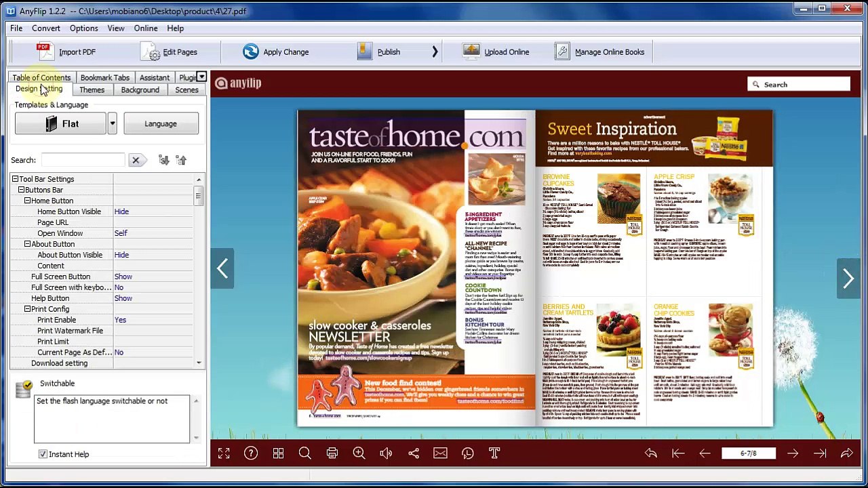
Task: Open Manage Online Books
Action: click(599, 52)
